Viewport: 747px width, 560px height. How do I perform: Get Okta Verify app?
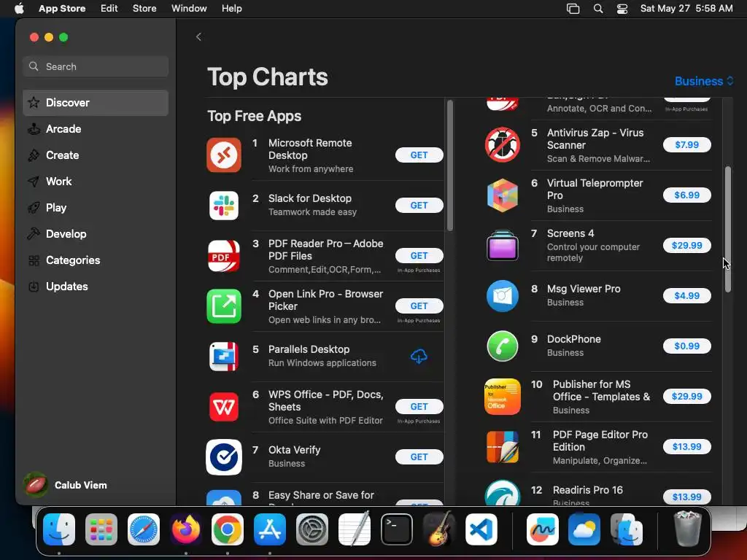pos(419,457)
